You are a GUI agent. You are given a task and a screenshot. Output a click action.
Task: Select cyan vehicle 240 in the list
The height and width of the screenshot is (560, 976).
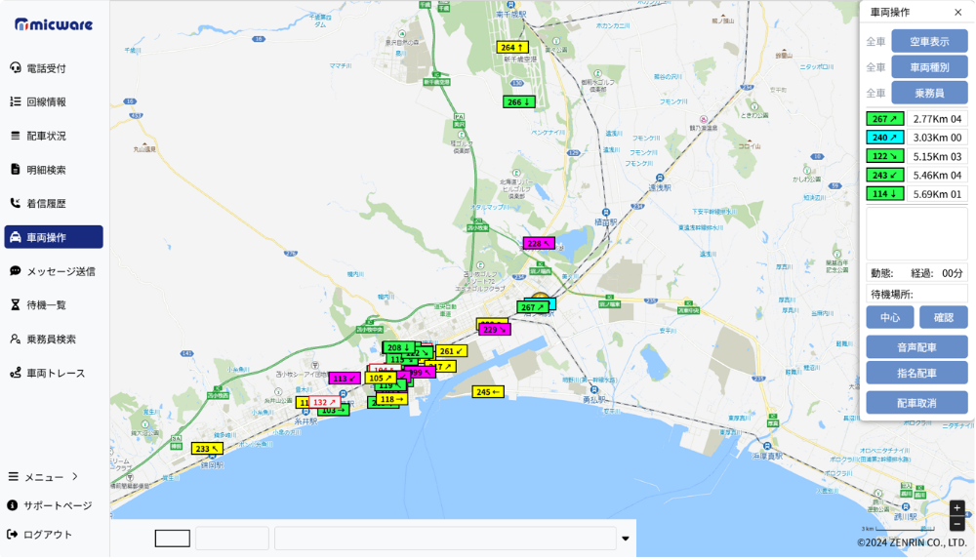[886, 138]
